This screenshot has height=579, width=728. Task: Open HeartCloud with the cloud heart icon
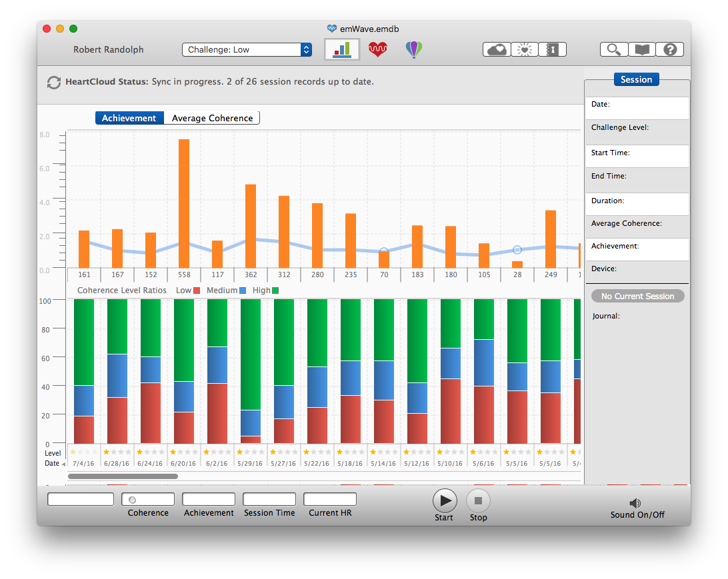point(496,49)
